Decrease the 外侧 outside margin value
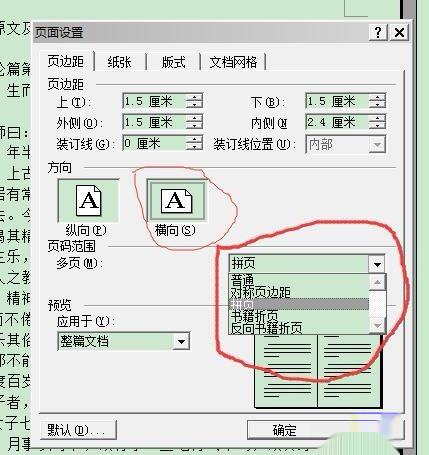The height and width of the screenshot is (455, 429). [194, 126]
